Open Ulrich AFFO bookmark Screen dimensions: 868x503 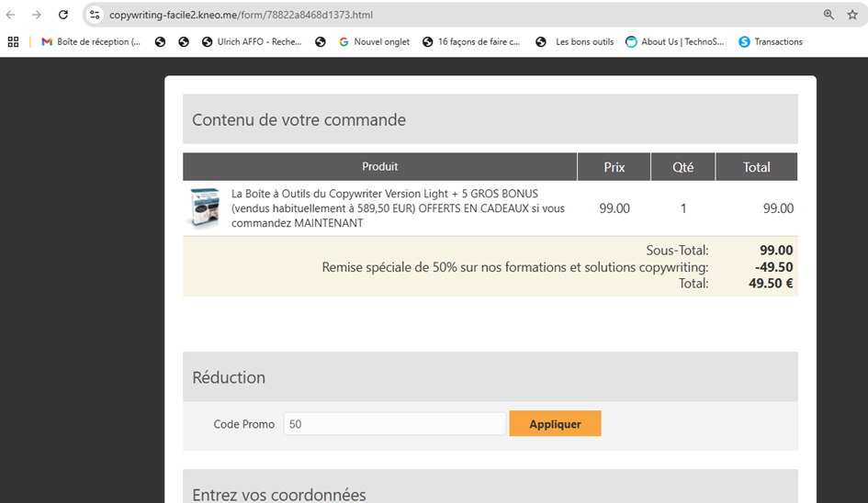tap(252, 41)
